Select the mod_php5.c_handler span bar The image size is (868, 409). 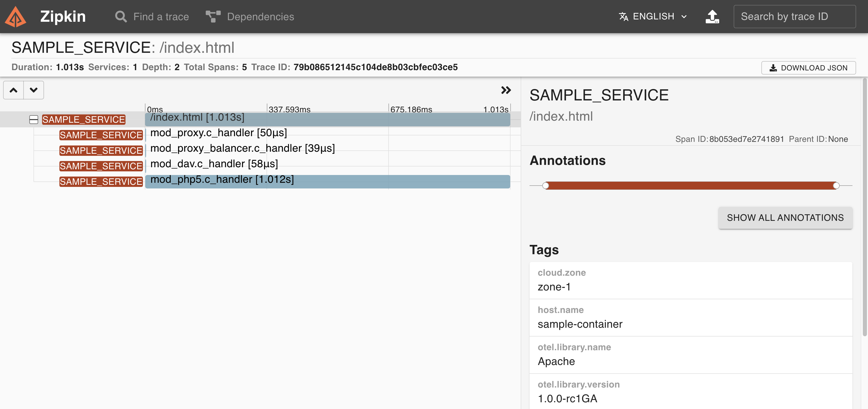click(327, 182)
